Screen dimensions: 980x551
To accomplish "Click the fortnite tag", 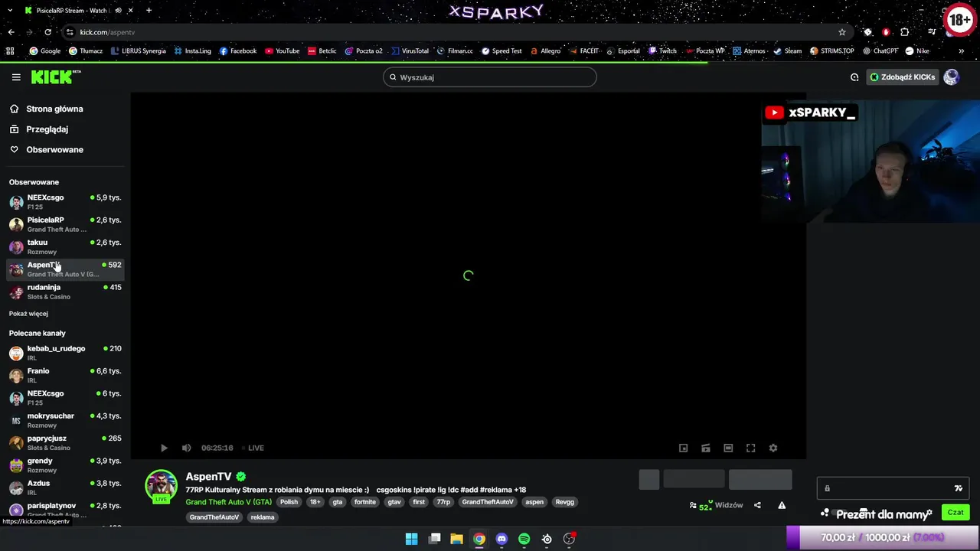I will click(365, 502).
